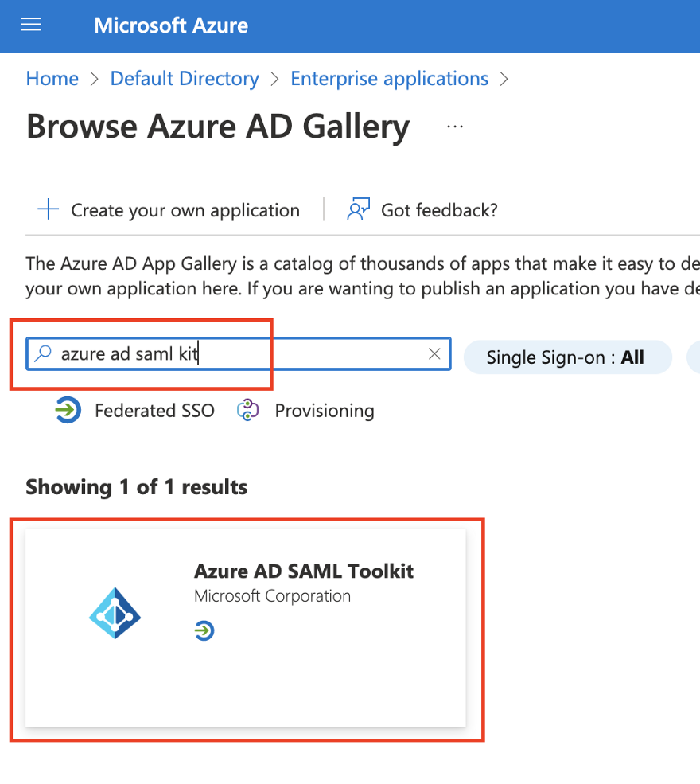The height and width of the screenshot is (784, 700).
Task: Focus the gallery search text field
Action: click(x=239, y=354)
